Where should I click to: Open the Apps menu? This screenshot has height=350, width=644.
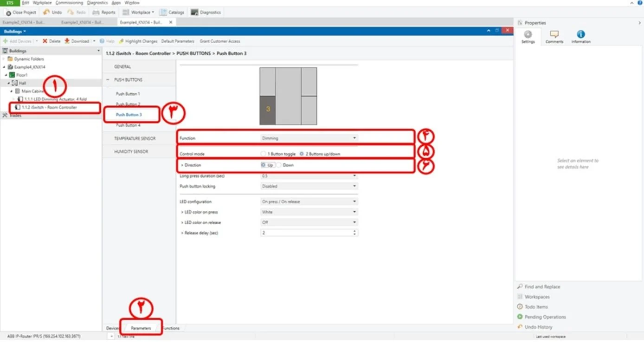tap(116, 3)
